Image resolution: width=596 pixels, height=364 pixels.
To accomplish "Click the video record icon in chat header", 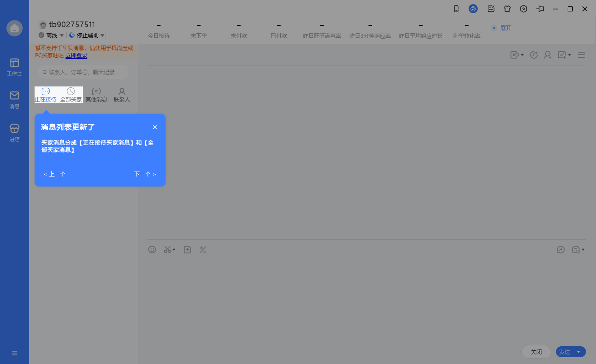I will click(515, 55).
